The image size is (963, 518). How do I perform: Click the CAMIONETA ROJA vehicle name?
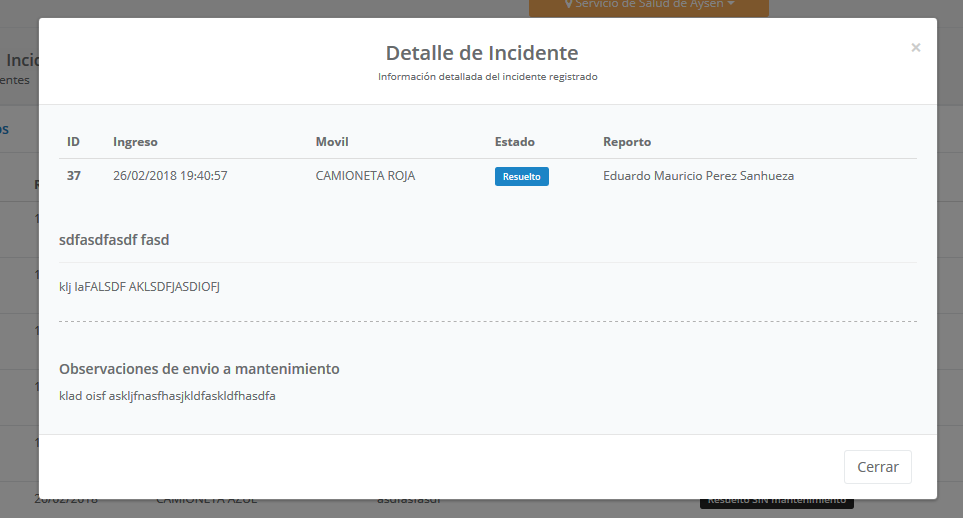tap(365, 176)
